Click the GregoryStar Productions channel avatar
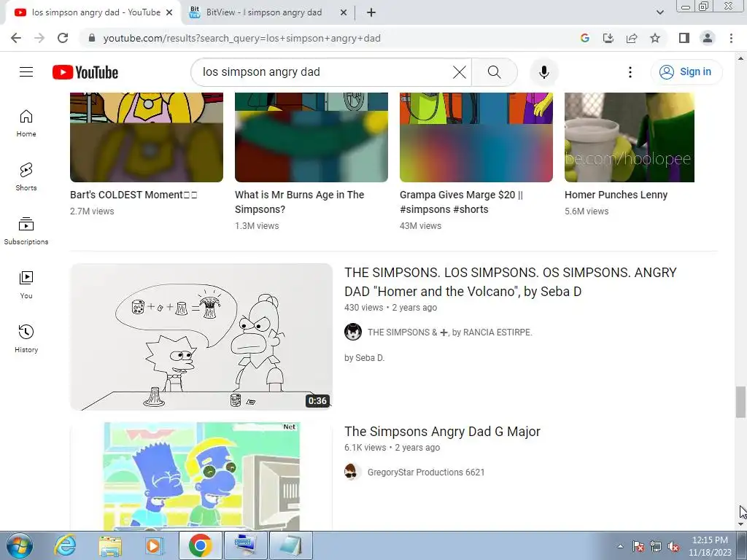The height and width of the screenshot is (560, 747). [x=353, y=472]
